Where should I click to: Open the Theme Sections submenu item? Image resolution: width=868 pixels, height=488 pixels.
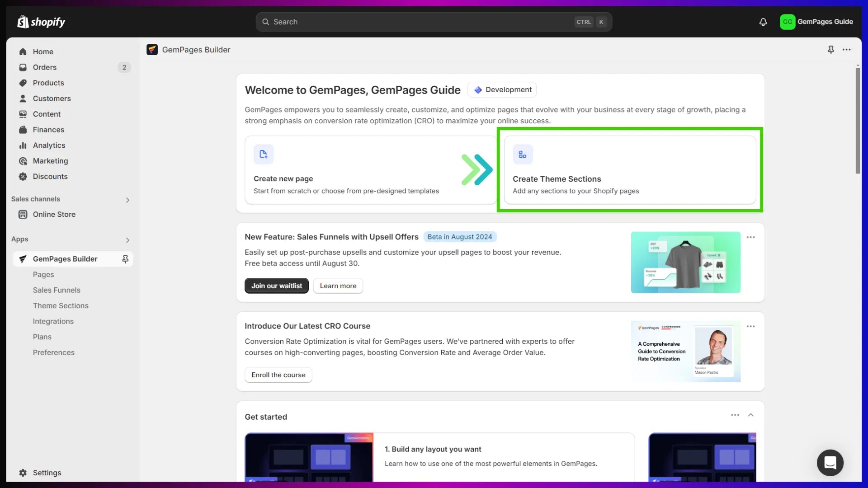click(x=61, y=306)
